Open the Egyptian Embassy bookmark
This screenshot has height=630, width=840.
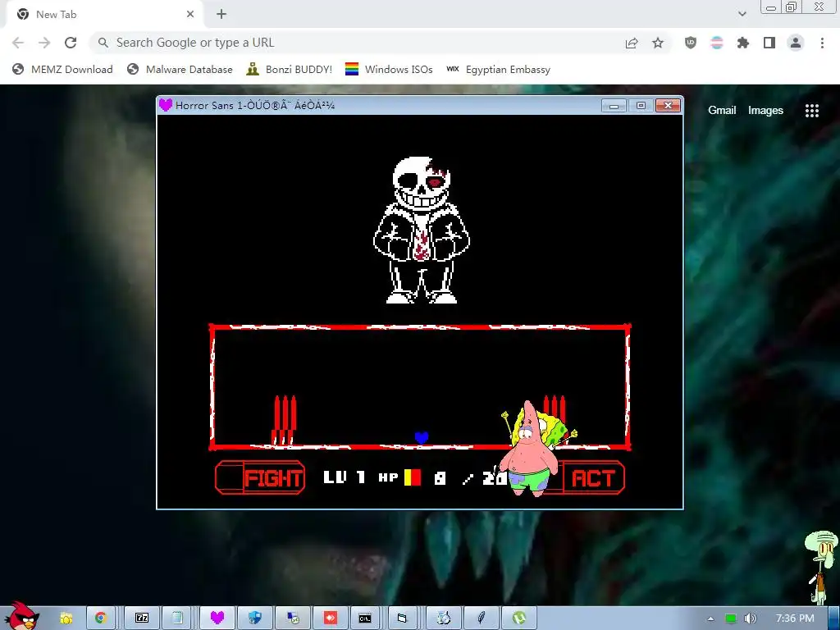tap(498, 69)
